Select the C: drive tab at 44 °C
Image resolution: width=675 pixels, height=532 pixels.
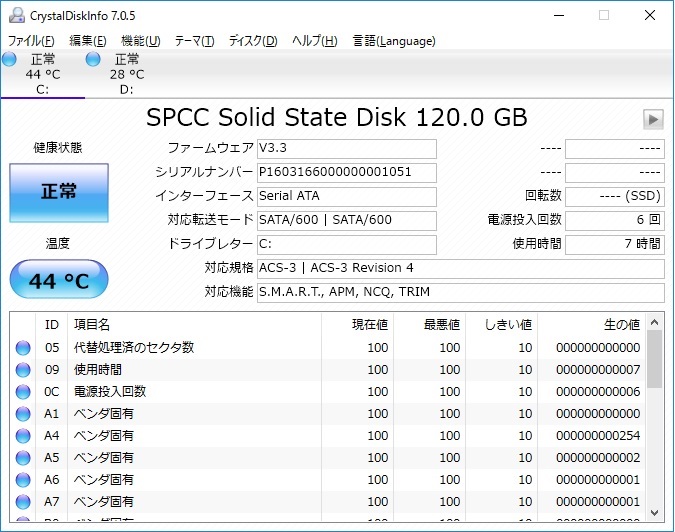click(43, 74)
